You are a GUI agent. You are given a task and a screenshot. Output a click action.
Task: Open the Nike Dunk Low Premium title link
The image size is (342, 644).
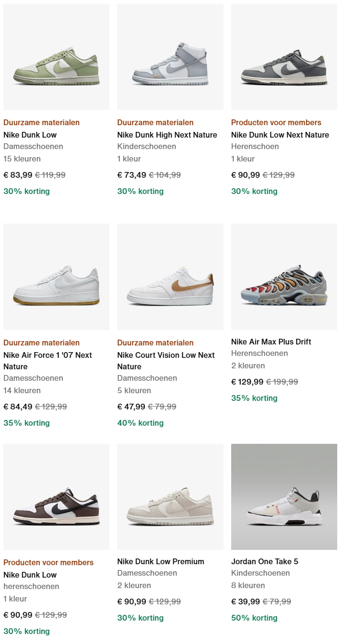tap(160, 561)
